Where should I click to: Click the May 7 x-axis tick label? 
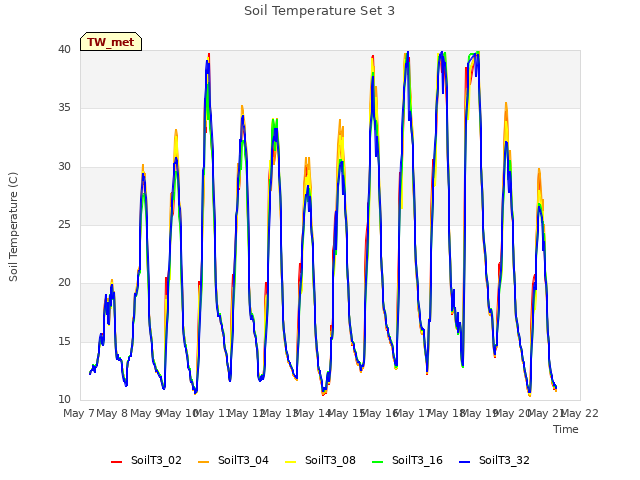point(79,413)
